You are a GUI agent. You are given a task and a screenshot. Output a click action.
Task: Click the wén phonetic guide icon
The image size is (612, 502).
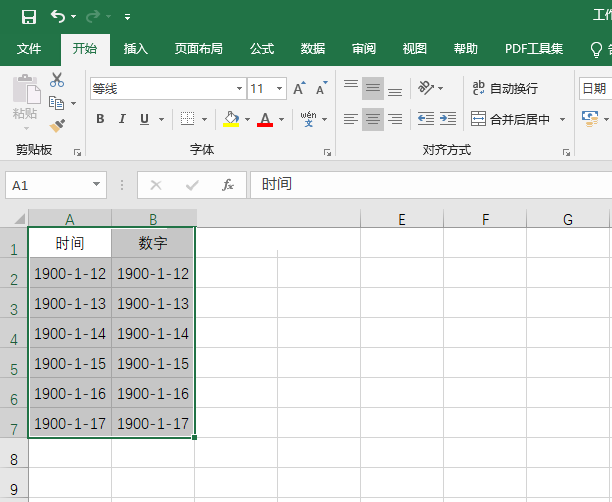308,119
